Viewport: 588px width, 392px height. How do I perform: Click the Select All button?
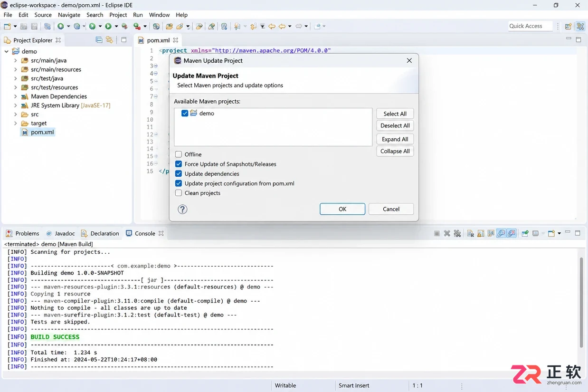[395, 114]
